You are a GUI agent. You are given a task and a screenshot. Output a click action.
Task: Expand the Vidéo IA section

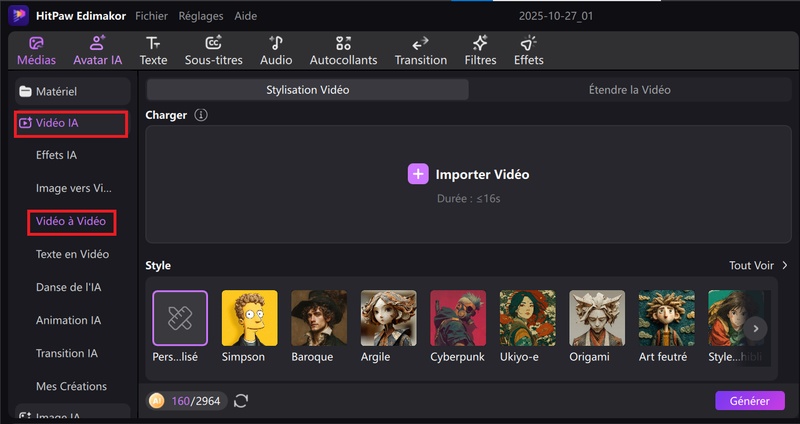click(71, 124)
